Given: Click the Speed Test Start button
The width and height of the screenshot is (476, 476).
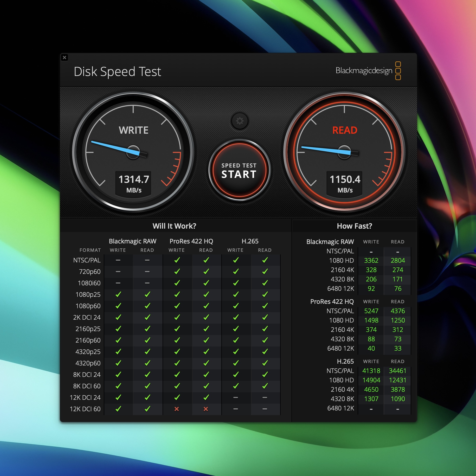Looking at the screenshot, I should (239, 170).
